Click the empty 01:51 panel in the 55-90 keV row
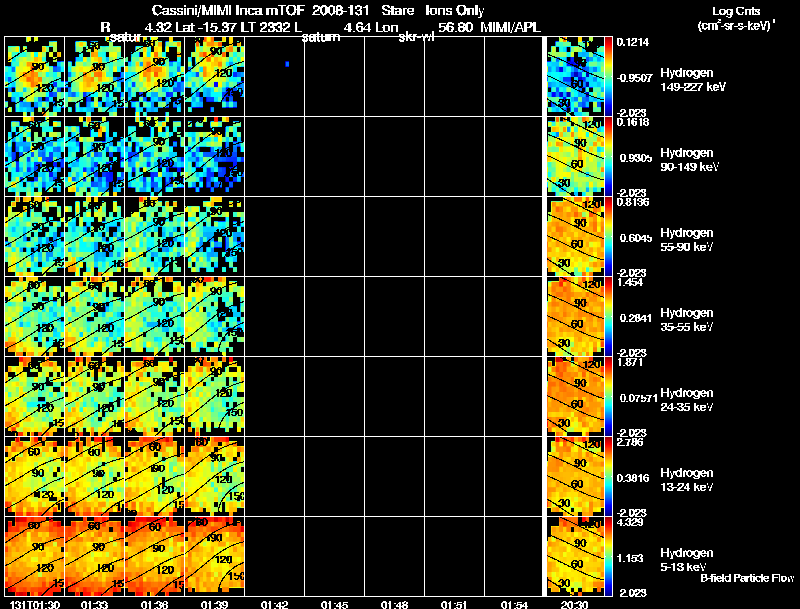 point(455,237)
